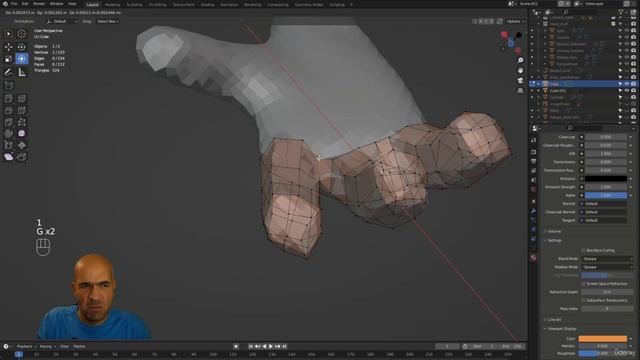Screen dimensions: 640x360
Task: Choose the Edge Slide tool
Action: 9,145
